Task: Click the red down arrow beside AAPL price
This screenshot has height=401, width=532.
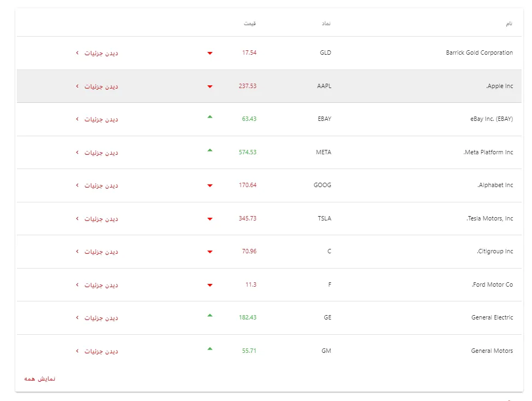Action: tap(210, 86)
